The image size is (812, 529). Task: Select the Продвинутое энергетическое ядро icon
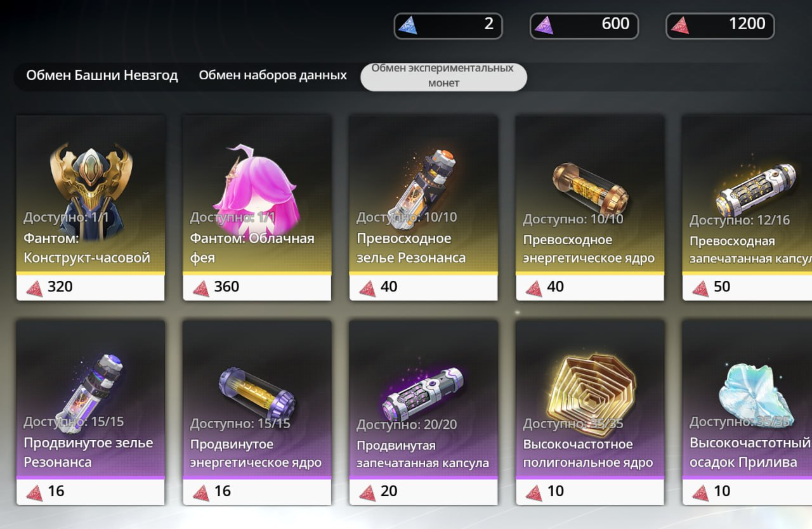(x=257, y=393)
